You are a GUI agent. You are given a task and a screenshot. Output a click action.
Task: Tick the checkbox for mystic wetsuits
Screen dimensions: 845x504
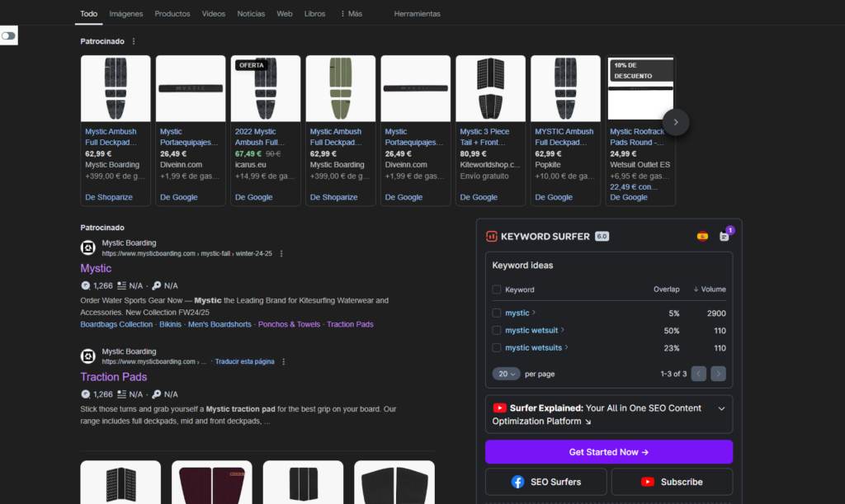496,348
